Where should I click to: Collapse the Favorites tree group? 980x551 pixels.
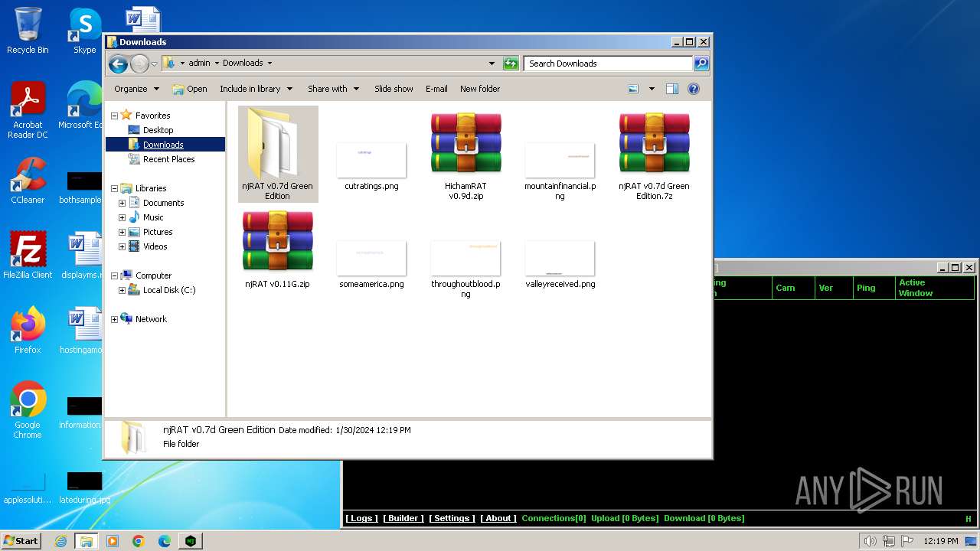[x=115, y=116]
